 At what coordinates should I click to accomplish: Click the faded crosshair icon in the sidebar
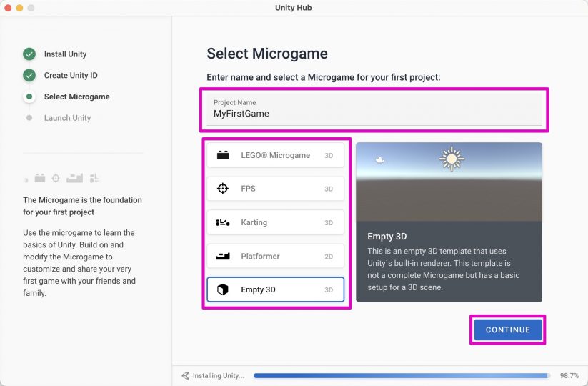[56, 178]
